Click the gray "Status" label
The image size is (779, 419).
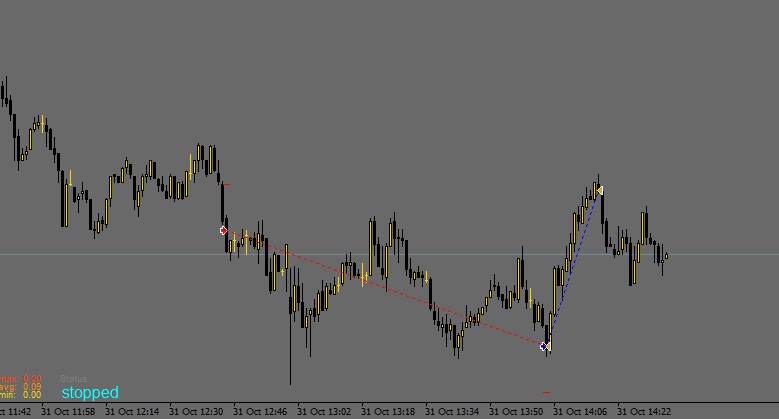(73, 379)
